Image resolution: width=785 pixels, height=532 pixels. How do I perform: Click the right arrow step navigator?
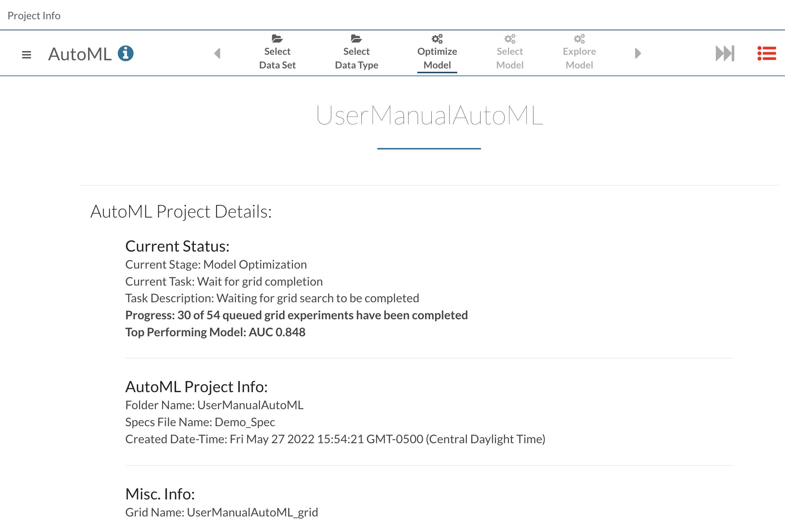pos(637,53)
